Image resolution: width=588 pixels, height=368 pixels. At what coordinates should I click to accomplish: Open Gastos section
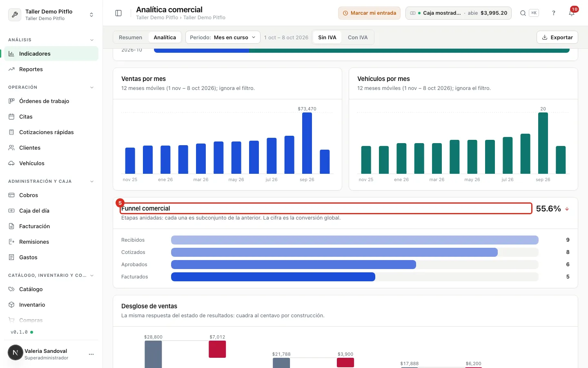pos(51,257)
